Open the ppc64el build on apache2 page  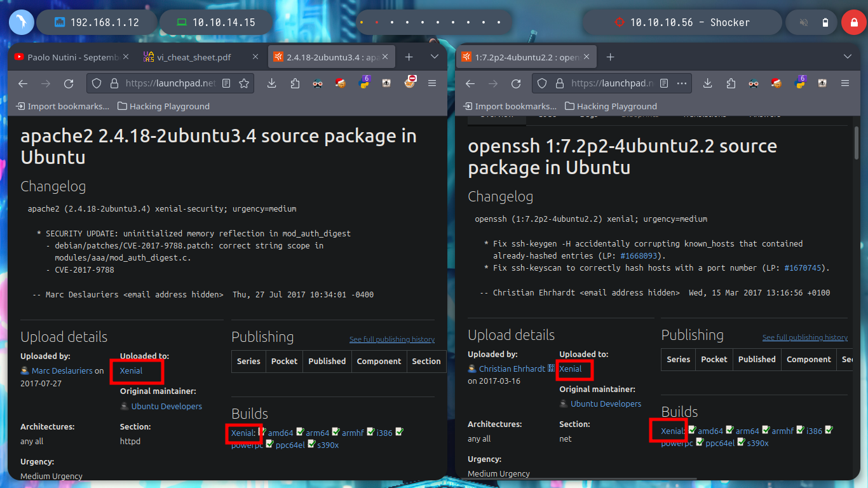[x=290, y=445]
